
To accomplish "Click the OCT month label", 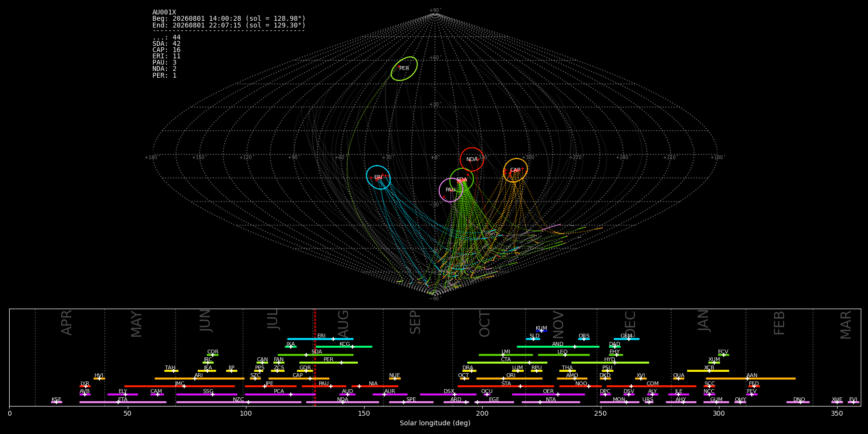I will point(485,324).
